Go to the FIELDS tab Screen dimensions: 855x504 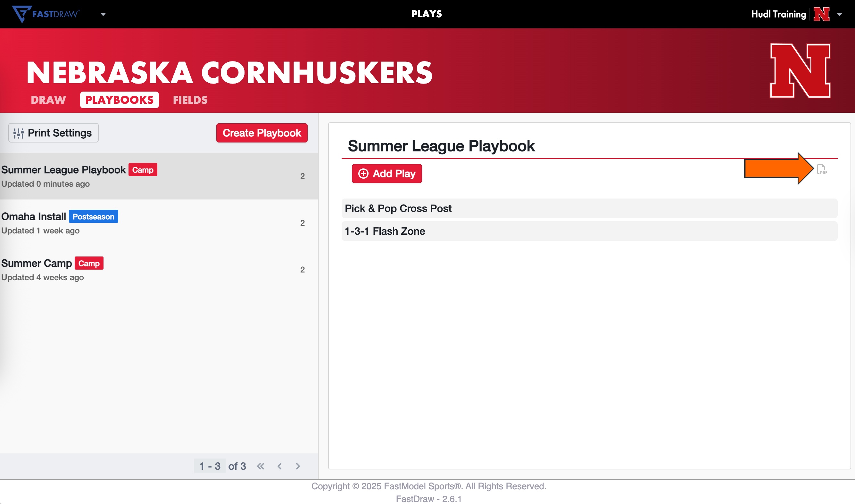click(190, 100)
